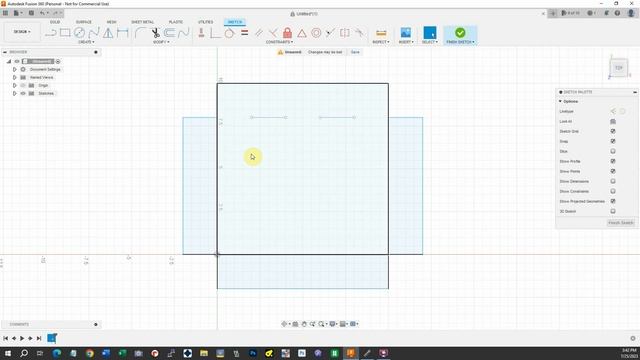Expand the Document Settings tree node
640x360 pixels.
coord(15,69)
